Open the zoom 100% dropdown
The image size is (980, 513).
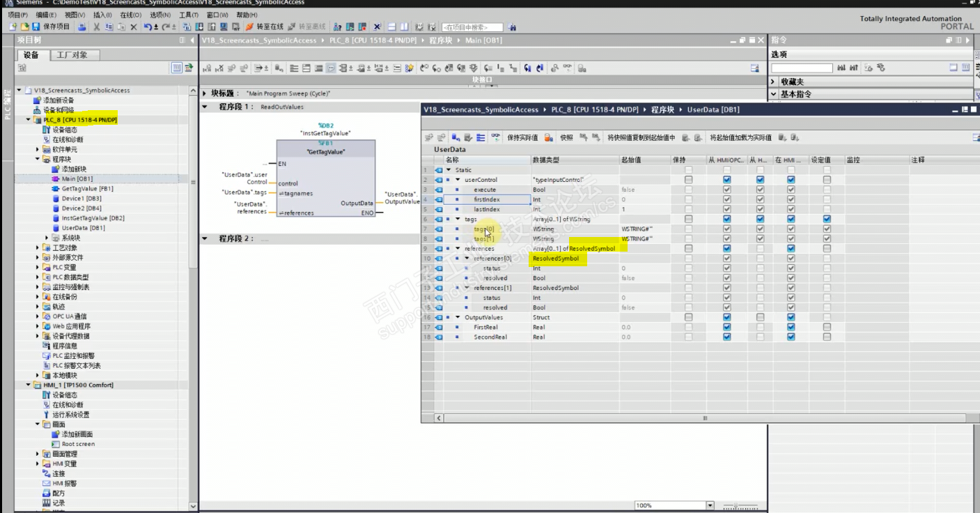pyautogui.click(x=710, y=505)
